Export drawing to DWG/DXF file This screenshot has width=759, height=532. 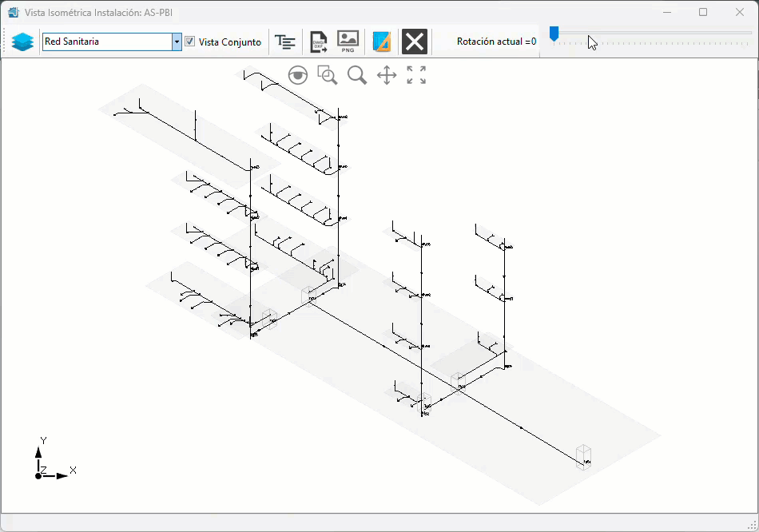tap(318, 42)
